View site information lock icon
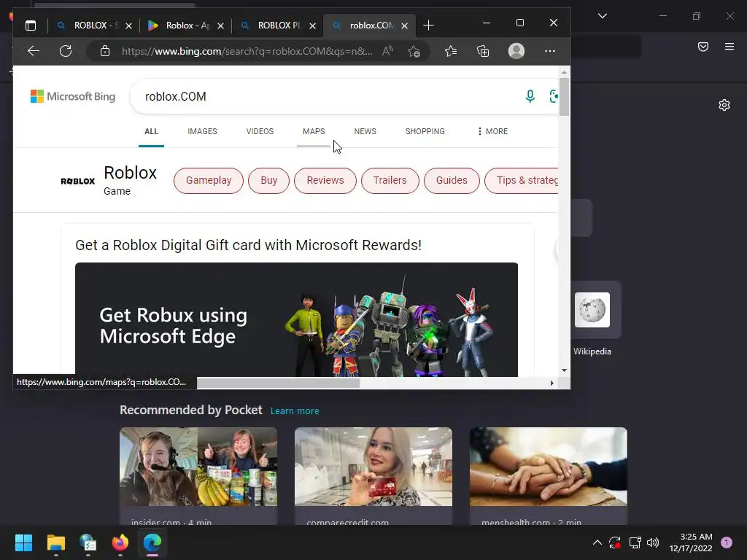The height and width of the screenshot is (560, 747). 105,51
